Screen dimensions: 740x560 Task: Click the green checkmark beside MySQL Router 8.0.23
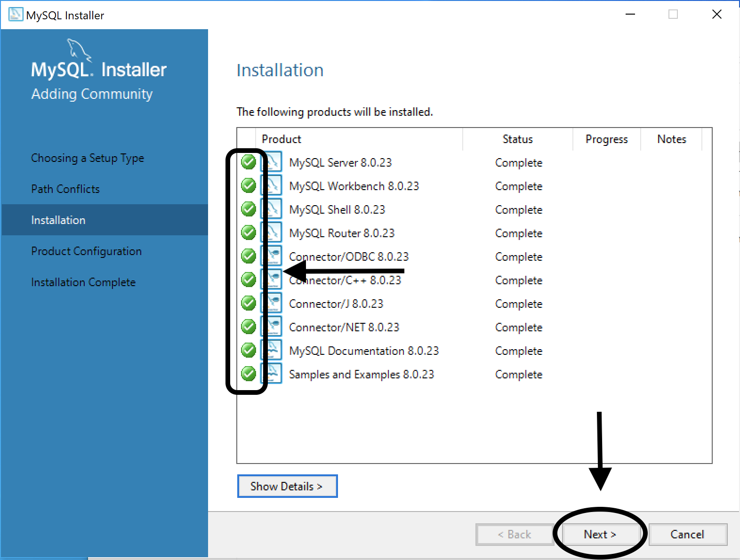tap(249, 232)
